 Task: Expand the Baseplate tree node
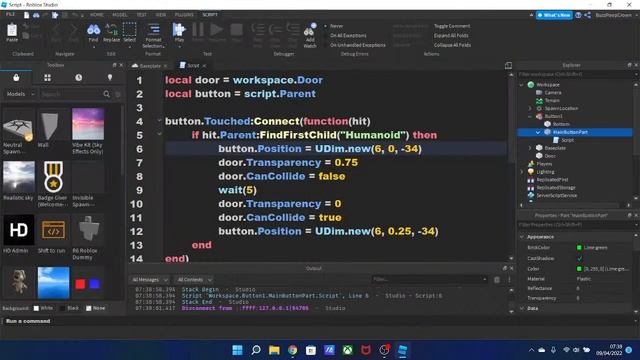[530, 148]
